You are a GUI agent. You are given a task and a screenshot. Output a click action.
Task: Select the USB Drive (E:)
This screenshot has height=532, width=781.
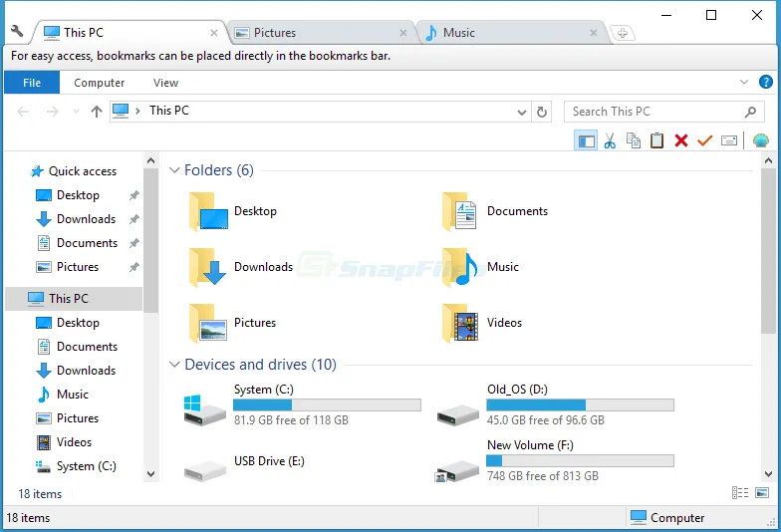coord(244,466)
